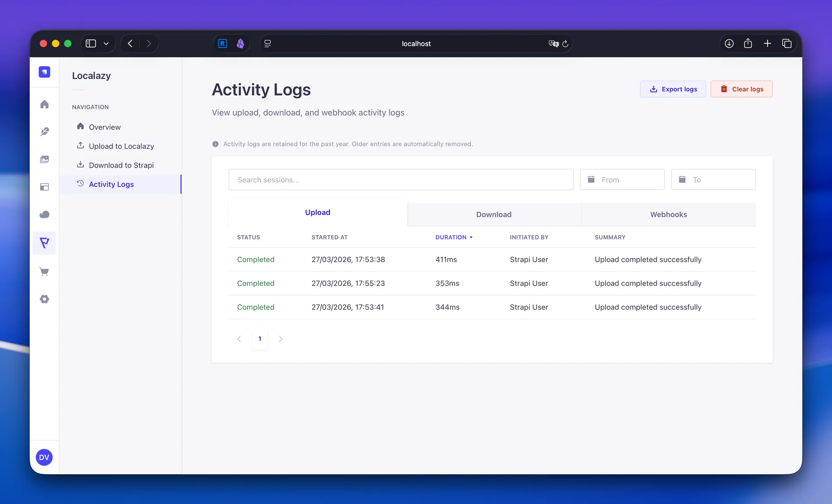This screenshot has width=832, height=504.
Task: Switch to the Download tab
Action: click(x=494, y=215)
